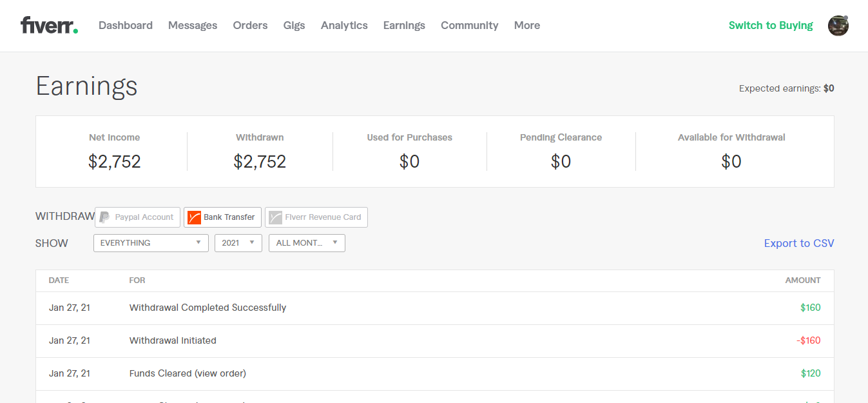This screenshot has height=403, width=868.
Task: Expand the More menu
Action: (x=526, y=26)
